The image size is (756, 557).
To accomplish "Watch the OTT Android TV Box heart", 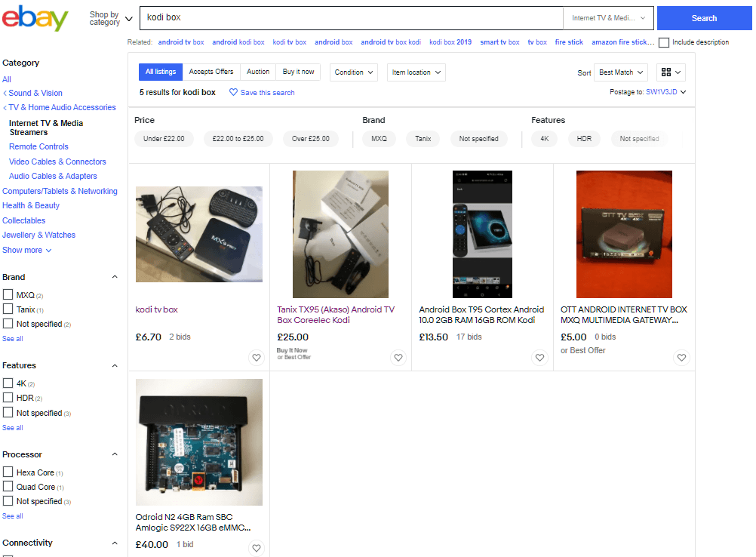I will point(682,358).
